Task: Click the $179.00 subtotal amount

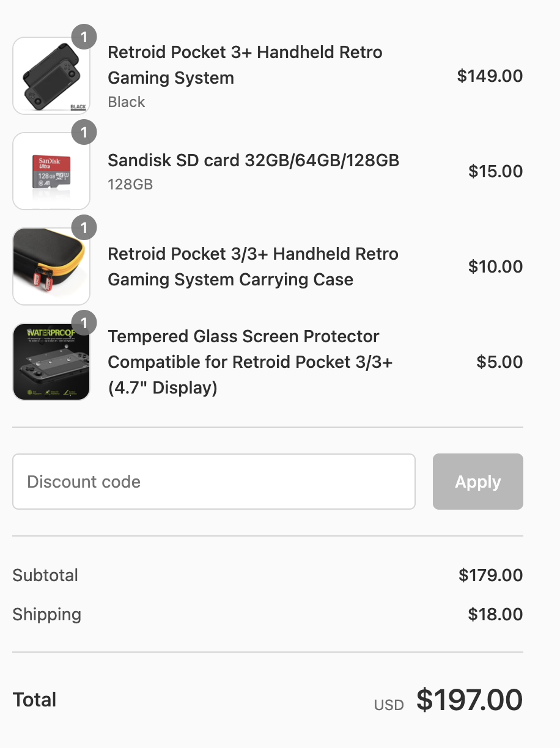Action: coord(490,575)
